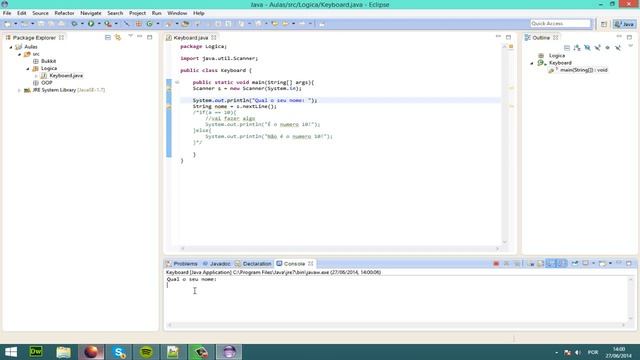Open the Refactor menu
The height and width of the screenshot is (360, 640).
tap(64, 13)
